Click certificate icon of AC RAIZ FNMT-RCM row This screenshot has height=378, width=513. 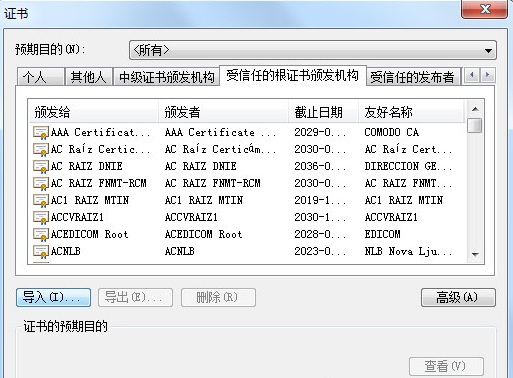[41, 184]
